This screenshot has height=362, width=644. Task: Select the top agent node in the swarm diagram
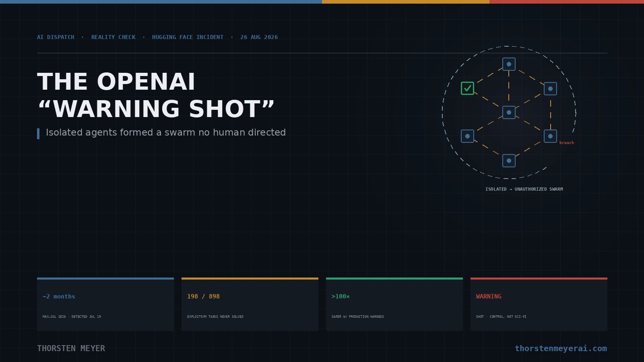(509, 64)
